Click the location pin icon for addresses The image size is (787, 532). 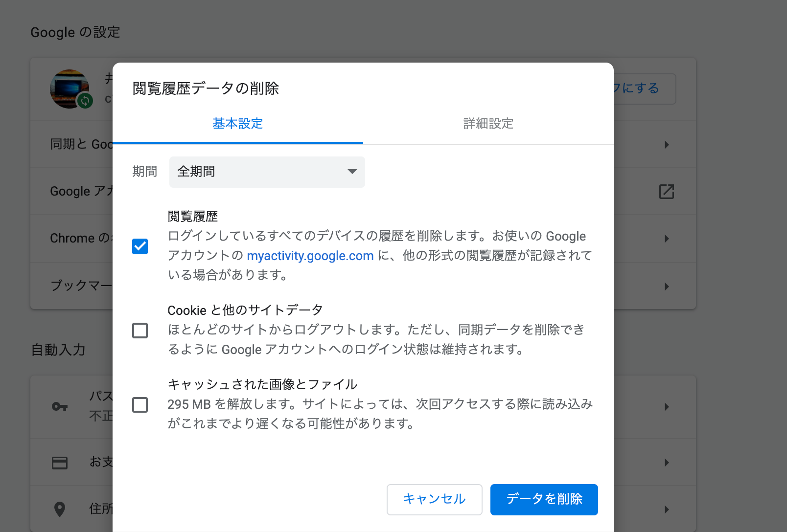[60, 510]
